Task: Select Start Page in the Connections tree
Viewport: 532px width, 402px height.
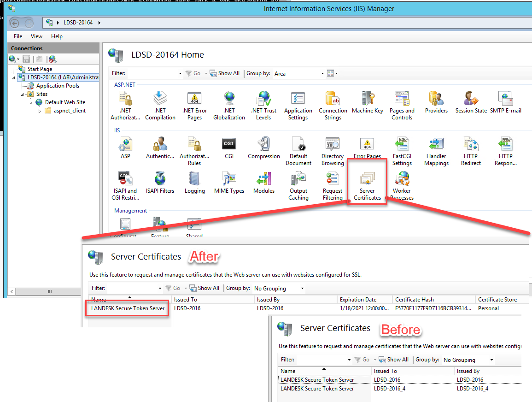Action: point(40,69)
